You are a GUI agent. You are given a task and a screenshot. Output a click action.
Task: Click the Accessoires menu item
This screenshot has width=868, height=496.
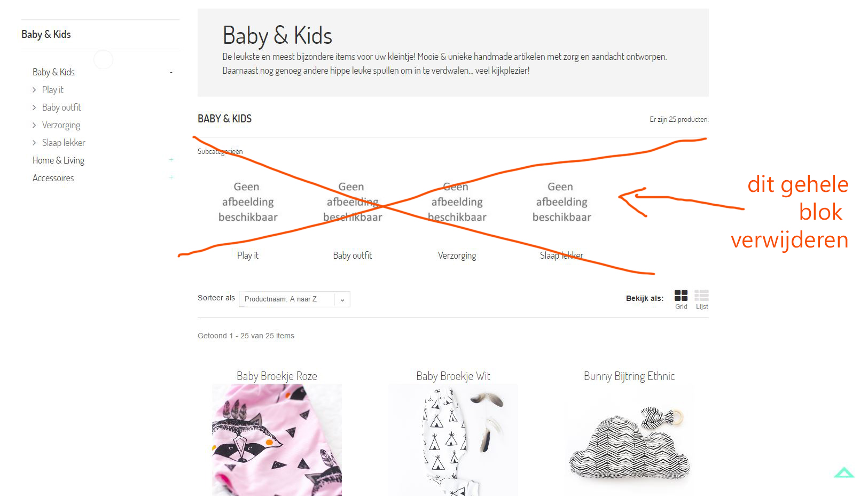(x=53, y=178)
